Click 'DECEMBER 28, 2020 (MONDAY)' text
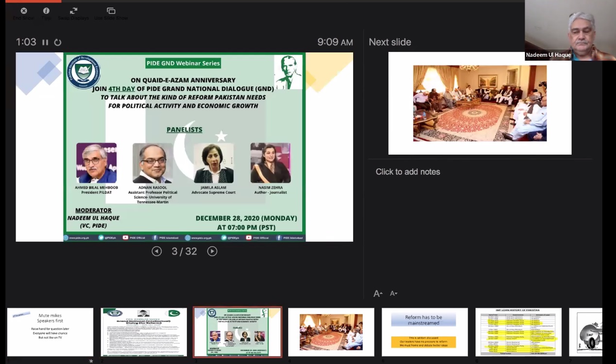The height and width of the screenshot is (364, 616). pos(246,218)
